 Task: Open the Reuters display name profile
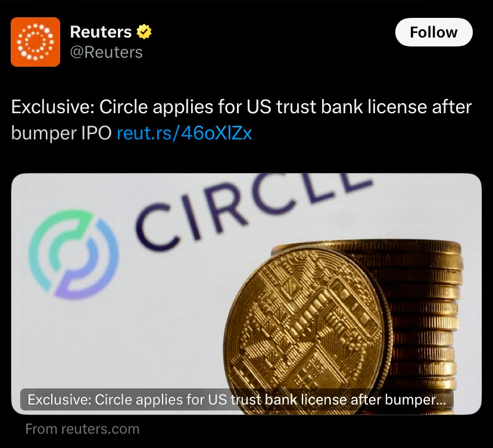click(101, 32)
